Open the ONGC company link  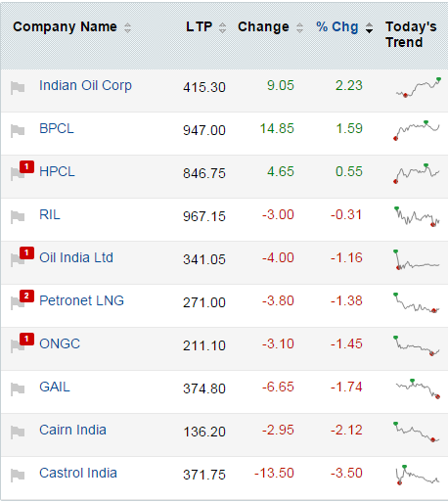pyautogui.click(x=60, y=343)
